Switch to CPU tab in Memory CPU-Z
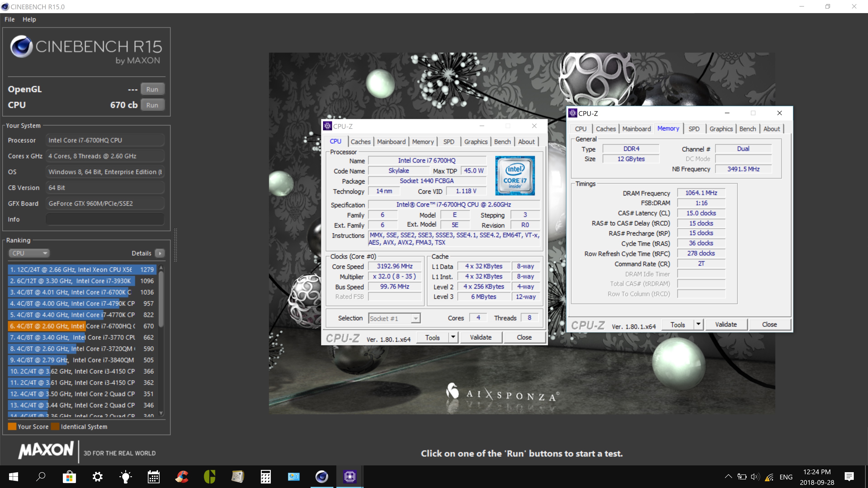The width and height of the screenshot is (868, 488). [x=580, y=129]
